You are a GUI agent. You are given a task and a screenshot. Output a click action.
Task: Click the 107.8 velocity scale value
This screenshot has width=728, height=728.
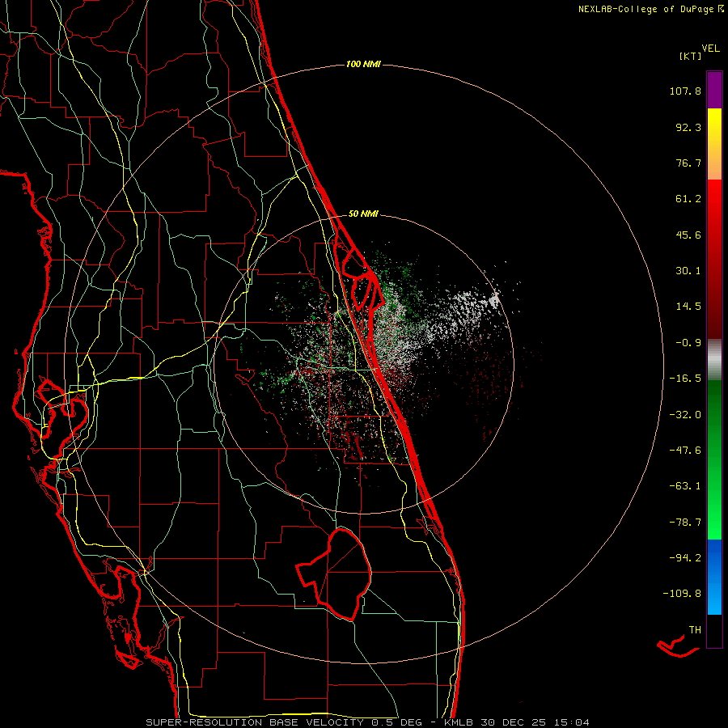(x=685, y=91)
